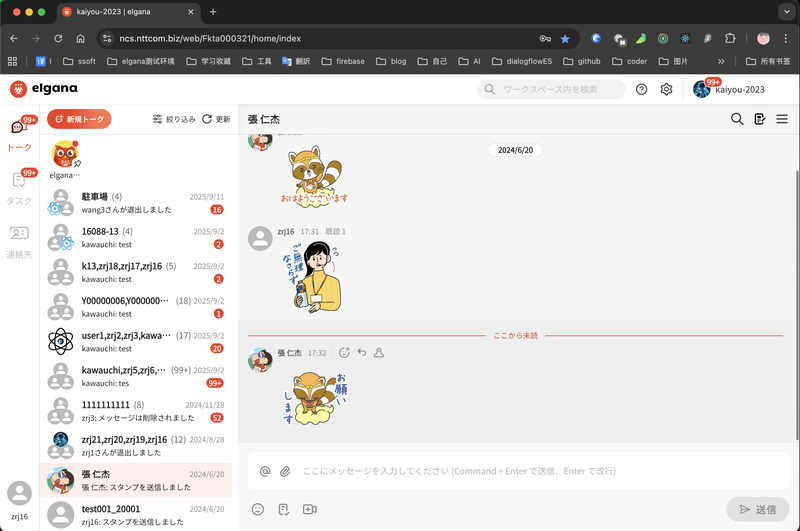Create a task from message toolbar
Image resolution: width=800 pixels, height=531 pixels.
coord(284,509)
